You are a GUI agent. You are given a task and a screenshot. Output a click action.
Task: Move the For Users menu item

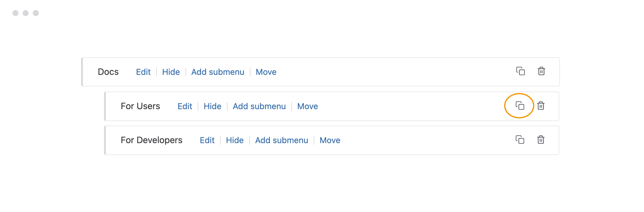[307, 106]
